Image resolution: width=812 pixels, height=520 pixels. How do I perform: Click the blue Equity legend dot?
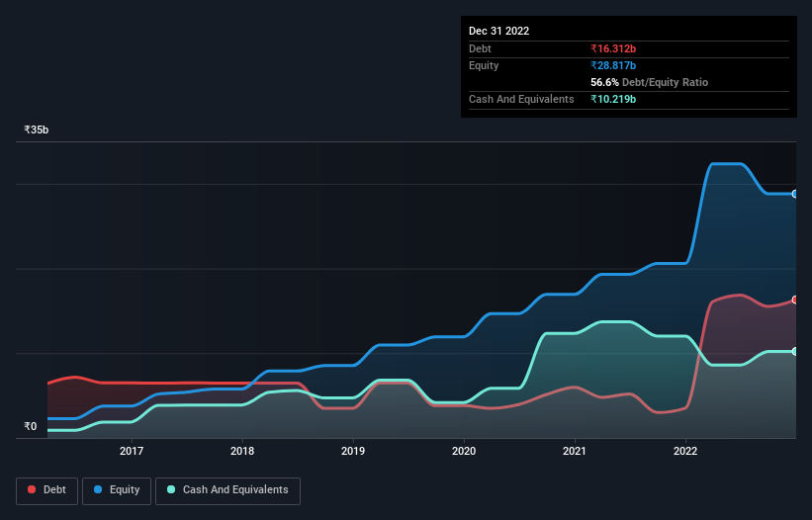click(x=98, y=489)
